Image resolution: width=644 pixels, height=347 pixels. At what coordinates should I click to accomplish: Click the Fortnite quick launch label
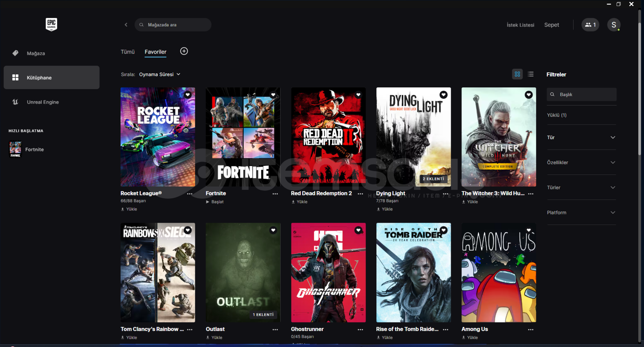(x=35, y=149)
